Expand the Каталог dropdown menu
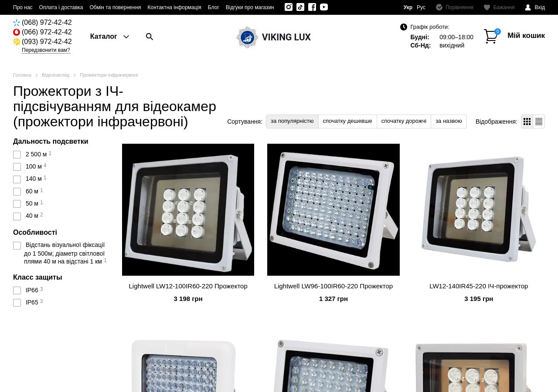The height and width of the screenshot is (392, 558). (x=109, y=37)
